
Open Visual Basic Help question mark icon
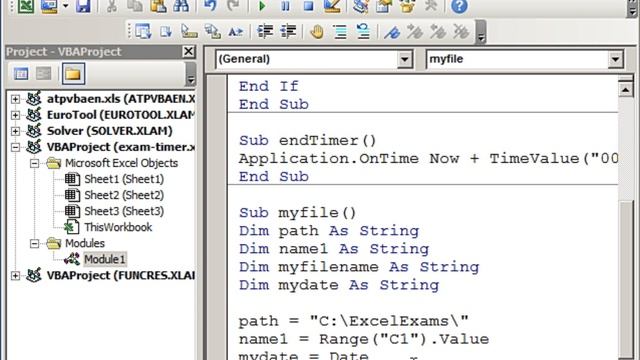tap(459, 6)
